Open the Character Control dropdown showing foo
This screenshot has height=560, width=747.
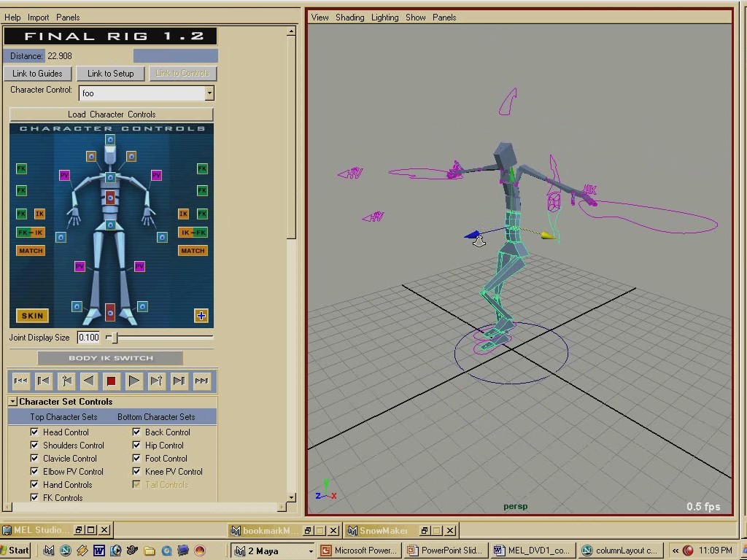pos(209,93)
